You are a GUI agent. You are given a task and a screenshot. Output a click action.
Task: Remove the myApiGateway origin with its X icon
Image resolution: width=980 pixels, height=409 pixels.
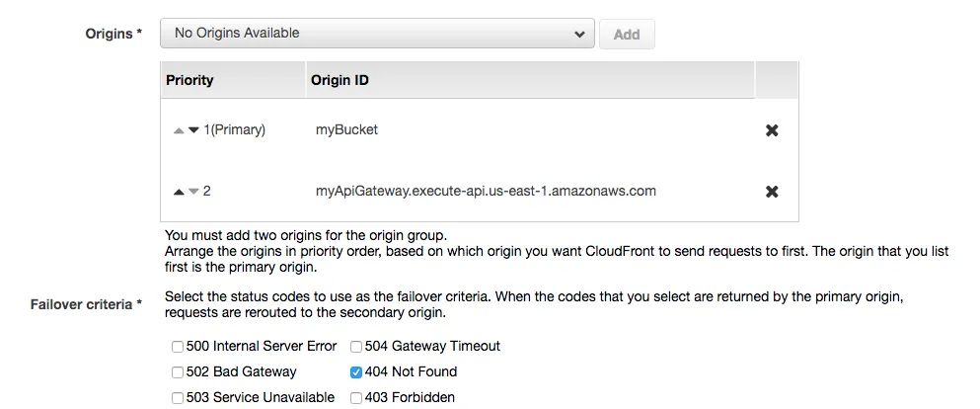[772, 192]
